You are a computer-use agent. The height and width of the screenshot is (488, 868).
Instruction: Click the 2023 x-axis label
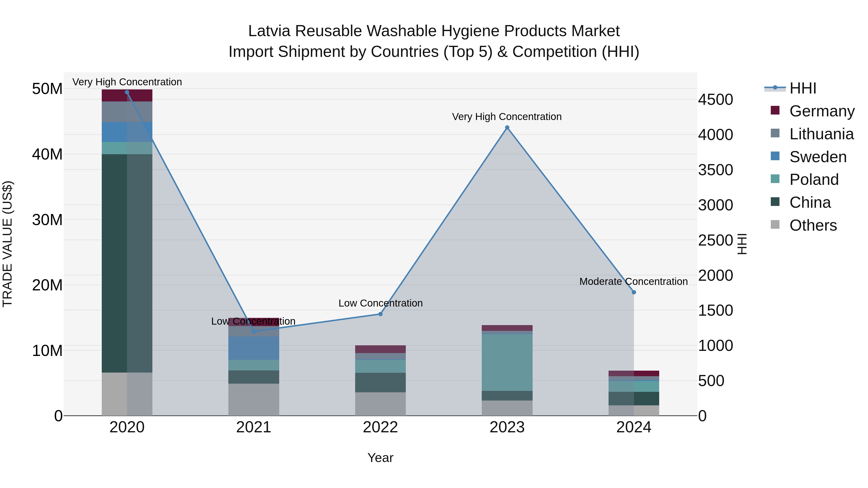[507, 427]
